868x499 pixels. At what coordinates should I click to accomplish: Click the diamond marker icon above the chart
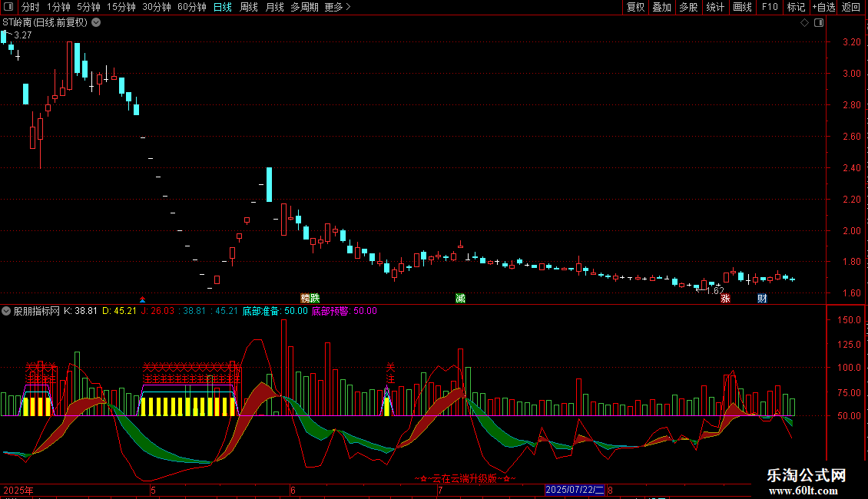click(805, 23)
